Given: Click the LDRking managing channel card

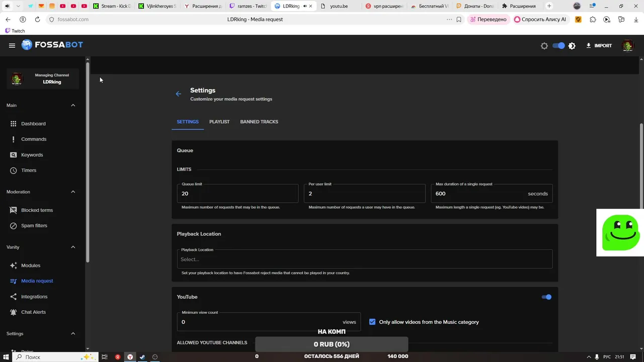Looking at the screenshot, I should (x=43, y=78).
